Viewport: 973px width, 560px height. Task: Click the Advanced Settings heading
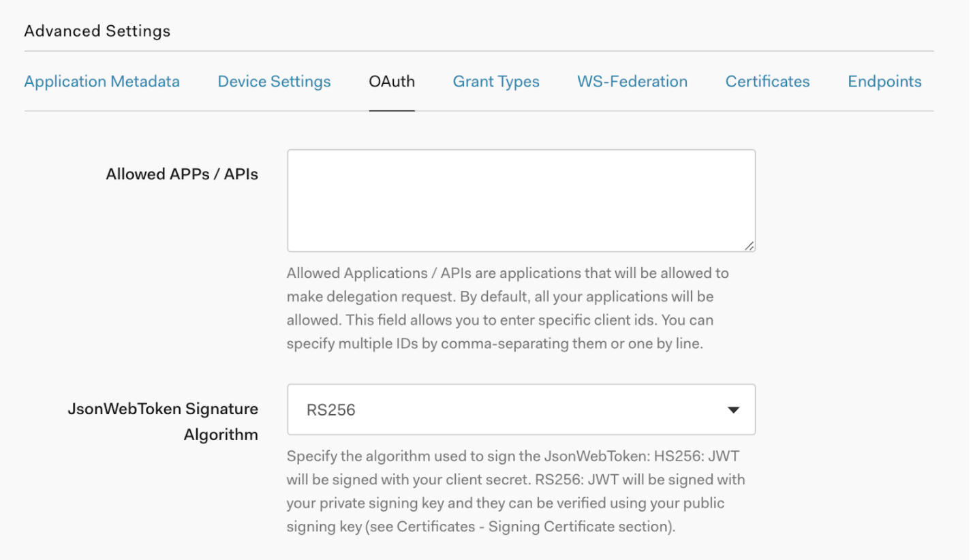tap(97, 31)
